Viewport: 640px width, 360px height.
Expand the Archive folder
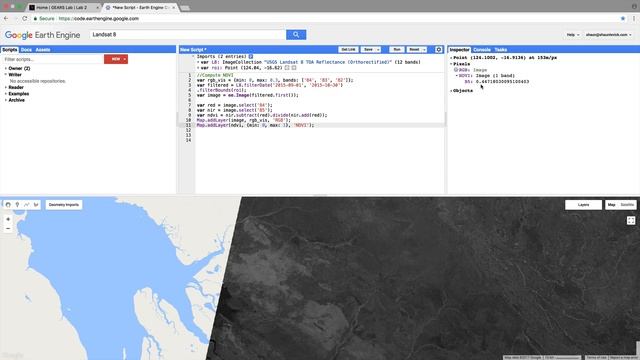coord(6,100)
